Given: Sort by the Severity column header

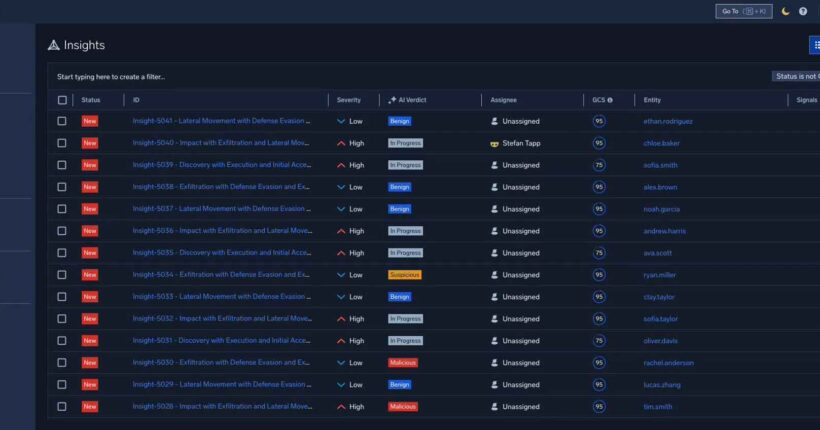Looking at the screenshot, I should (349, 100).
